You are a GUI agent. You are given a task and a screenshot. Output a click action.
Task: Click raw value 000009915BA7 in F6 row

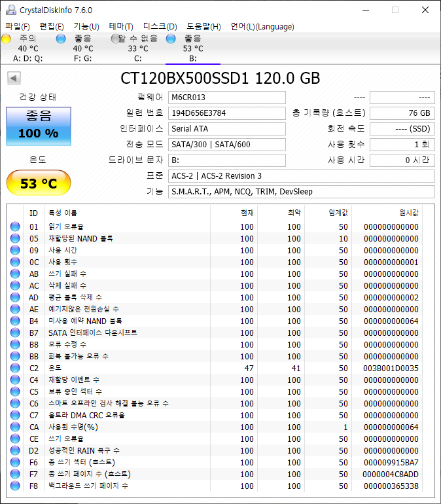pyautogui.click(x=391, y=463)
